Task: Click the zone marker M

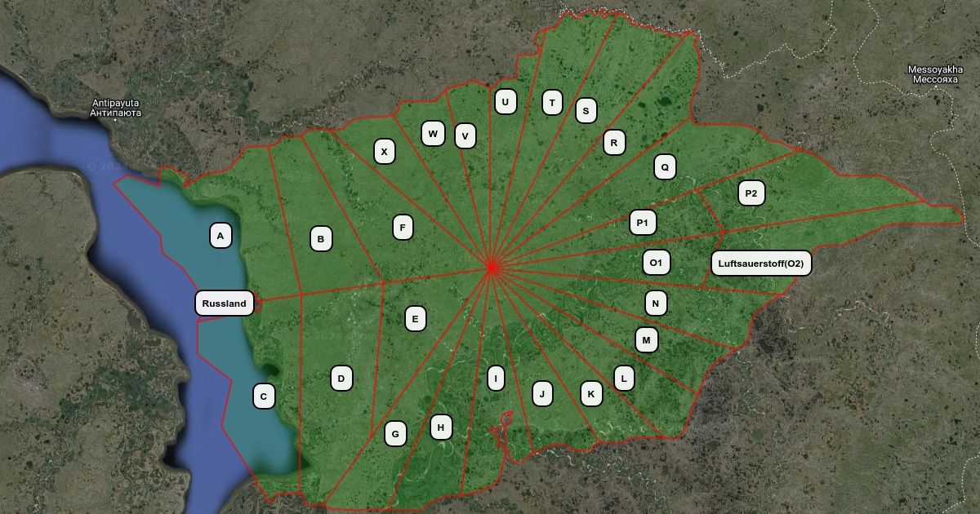Action: click(x=647, y=339)
